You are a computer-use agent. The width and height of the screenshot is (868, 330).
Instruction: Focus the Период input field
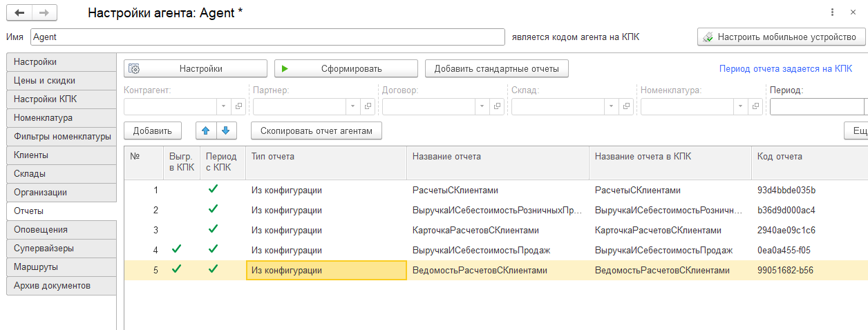[x=817, y=106]
